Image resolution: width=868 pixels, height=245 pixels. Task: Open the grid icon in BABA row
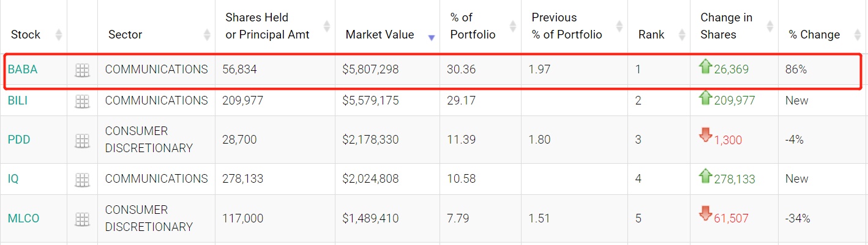[82, 70]
